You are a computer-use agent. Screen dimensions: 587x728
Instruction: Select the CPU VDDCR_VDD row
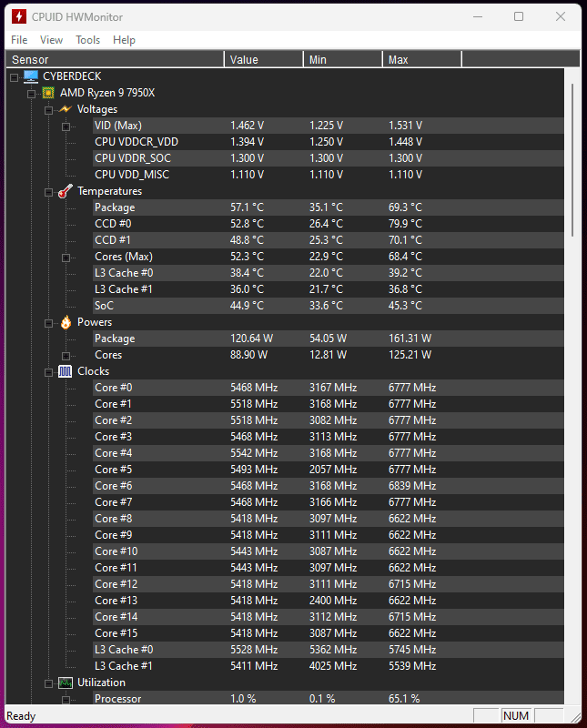click(329, 142)
